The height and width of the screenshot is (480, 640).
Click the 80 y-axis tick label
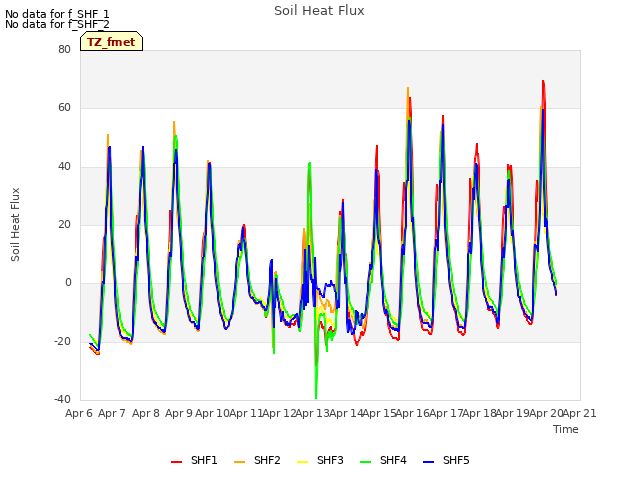click(x=64, y=50)
